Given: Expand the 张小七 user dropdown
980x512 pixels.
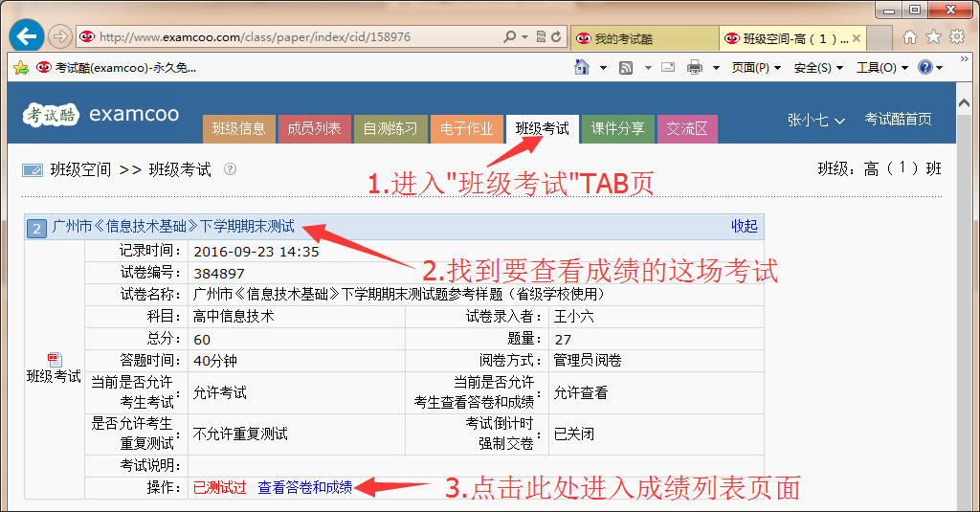Looking at the screenshot, I should tap(815, 120).
